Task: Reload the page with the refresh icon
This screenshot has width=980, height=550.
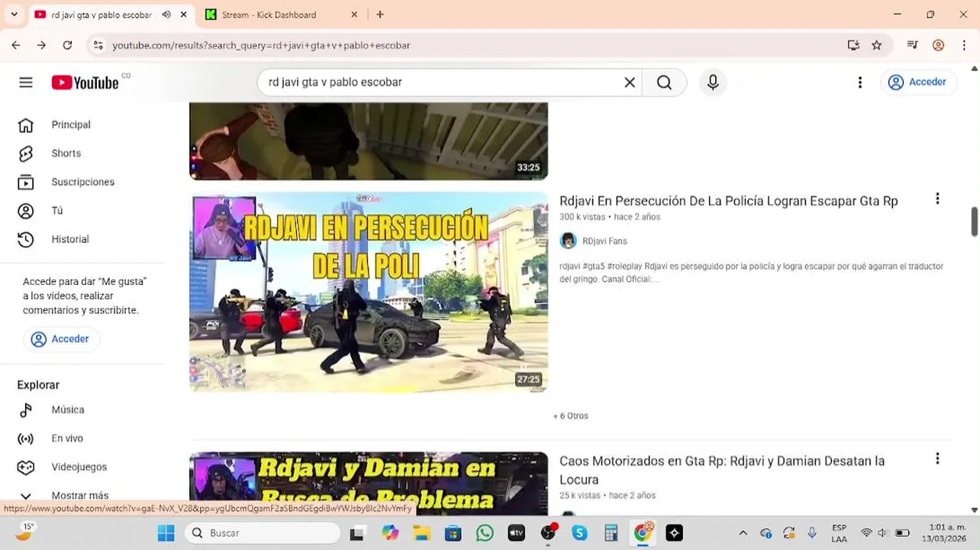Action: click(67, 45)
